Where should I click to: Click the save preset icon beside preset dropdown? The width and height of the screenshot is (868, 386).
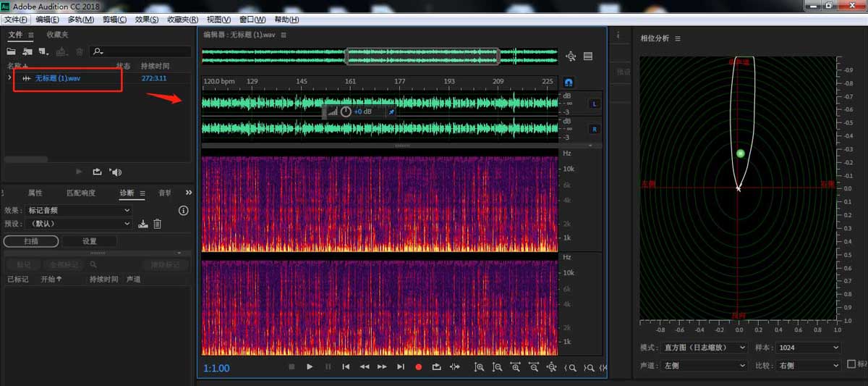(143, 224)
